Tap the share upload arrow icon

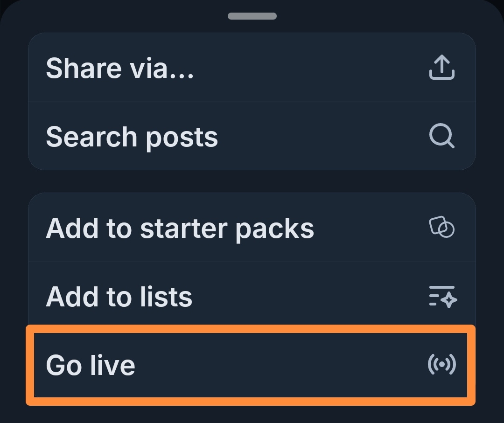click(441, 68)
